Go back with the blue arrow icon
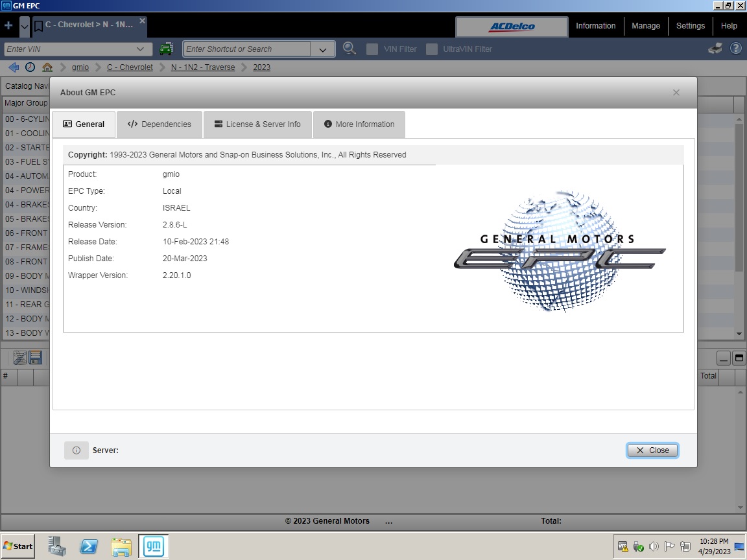The height and width of the screenshot is (560, 747). click(x=14, y=67)
